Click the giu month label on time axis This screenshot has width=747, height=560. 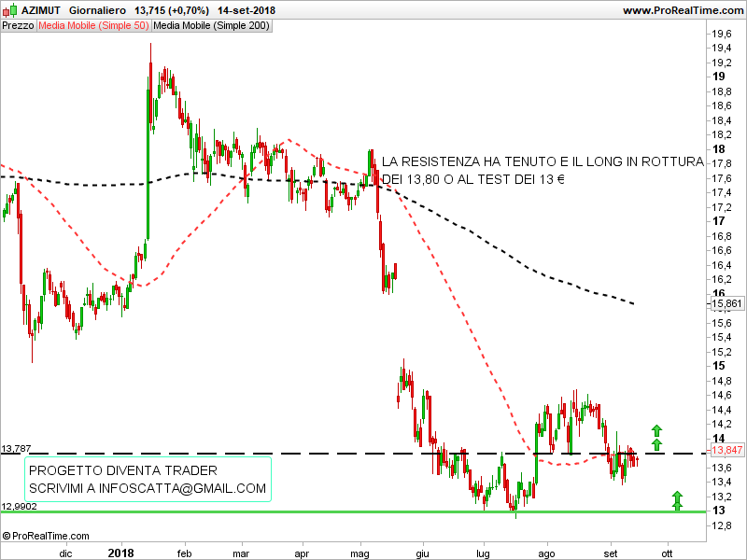422,553
